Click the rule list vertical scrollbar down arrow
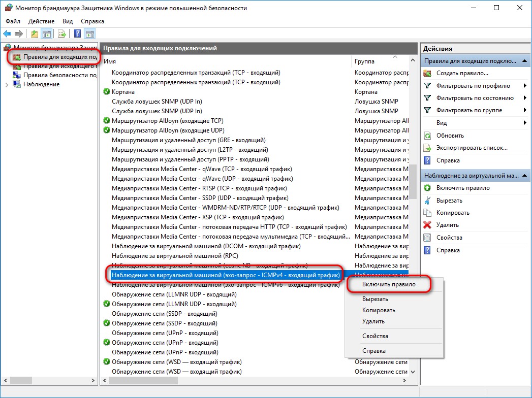Screen dimensions: 532x398 413,372
